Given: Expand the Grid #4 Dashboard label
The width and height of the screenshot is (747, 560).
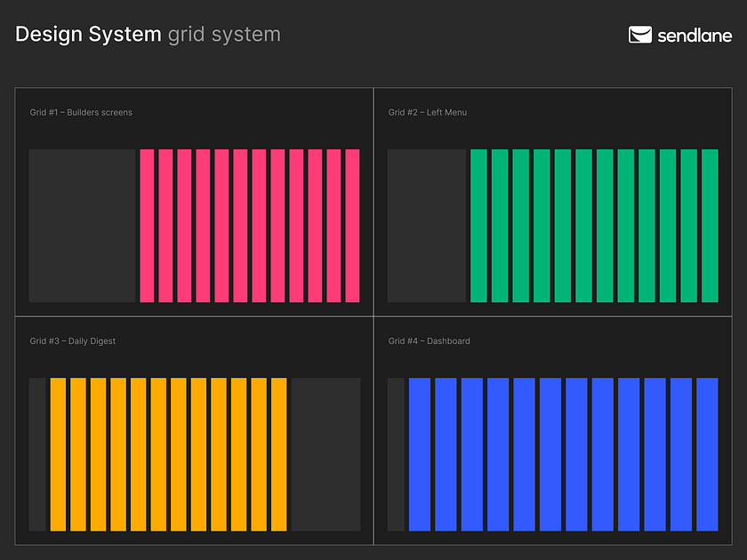Looking at the screenshot, I should point(429,340).
